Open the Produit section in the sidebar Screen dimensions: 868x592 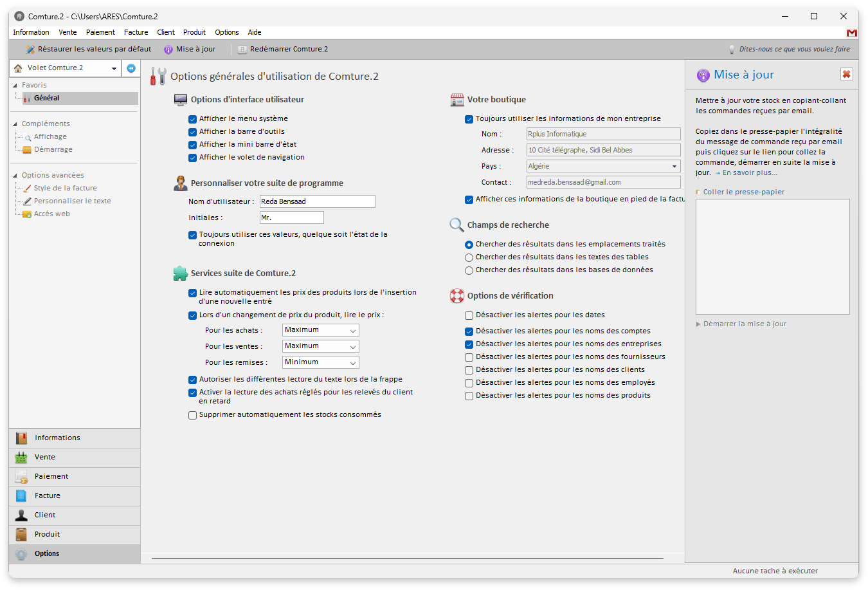(x=47, y=535)
